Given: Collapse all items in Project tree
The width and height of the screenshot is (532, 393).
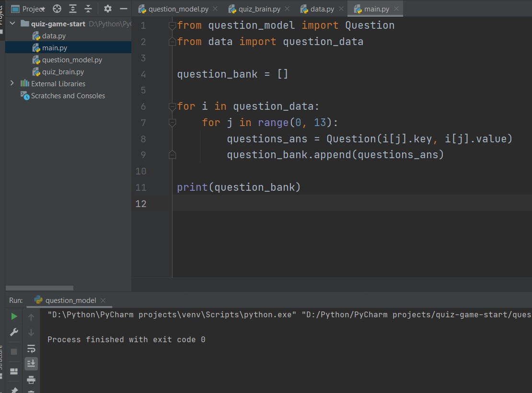Looking at the screenshot, I should (x=88, y=9).
